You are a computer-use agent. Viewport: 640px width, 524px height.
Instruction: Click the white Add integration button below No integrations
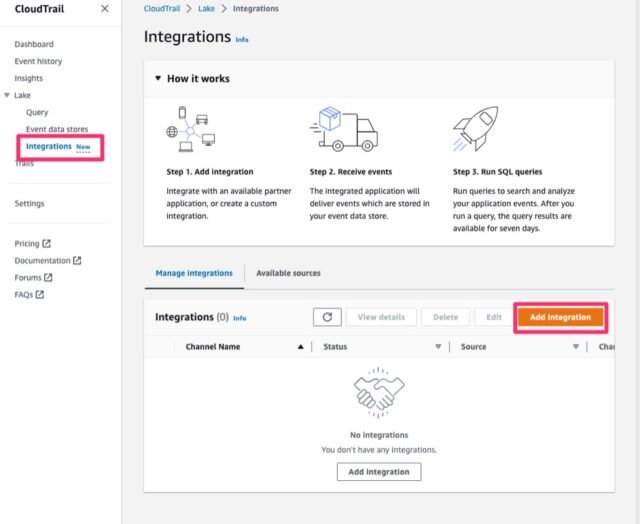pos(379,472)
